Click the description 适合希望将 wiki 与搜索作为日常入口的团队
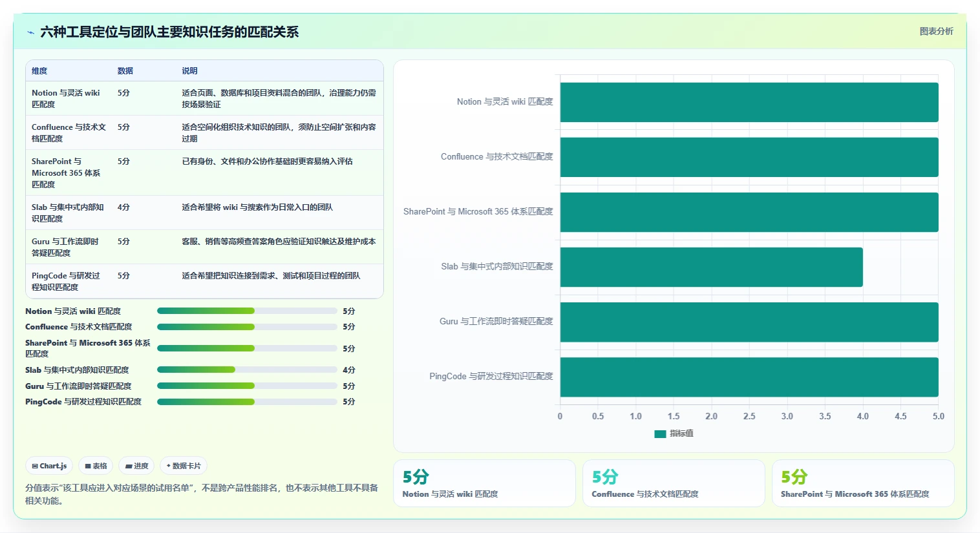The height and width of the screenshot is (533, 980). pos(257,207)
